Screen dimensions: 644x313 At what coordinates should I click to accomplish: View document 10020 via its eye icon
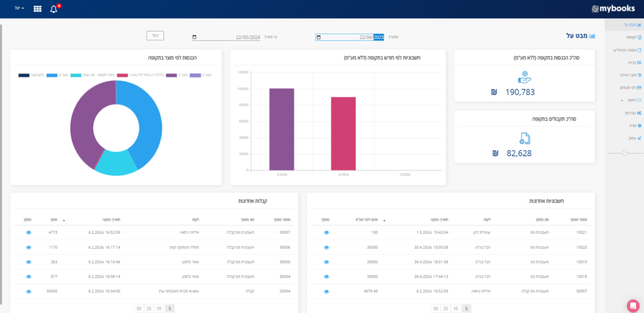point(326,248)
